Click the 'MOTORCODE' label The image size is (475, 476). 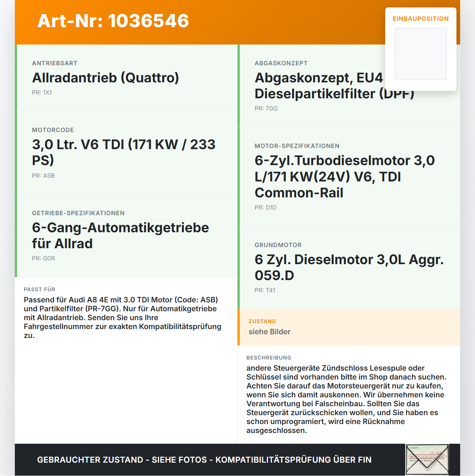click(53, 130)
